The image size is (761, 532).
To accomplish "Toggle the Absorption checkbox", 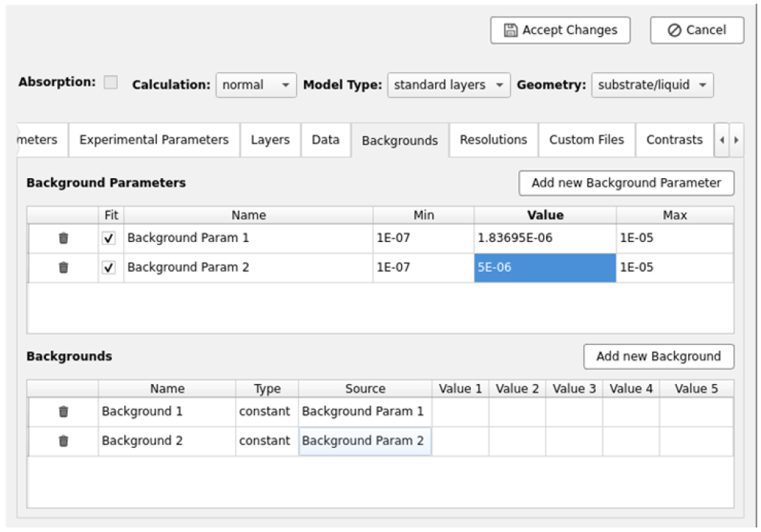I will (x=110, y=82).
